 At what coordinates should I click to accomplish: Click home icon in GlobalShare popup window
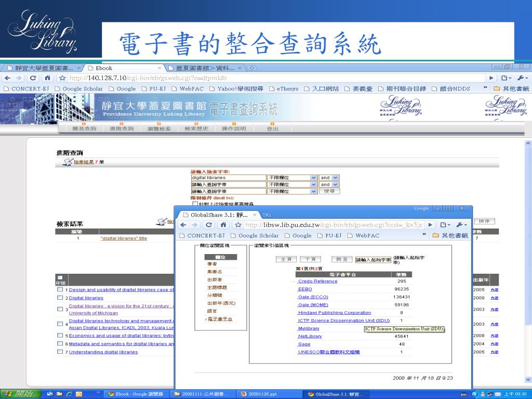(223, 224)
